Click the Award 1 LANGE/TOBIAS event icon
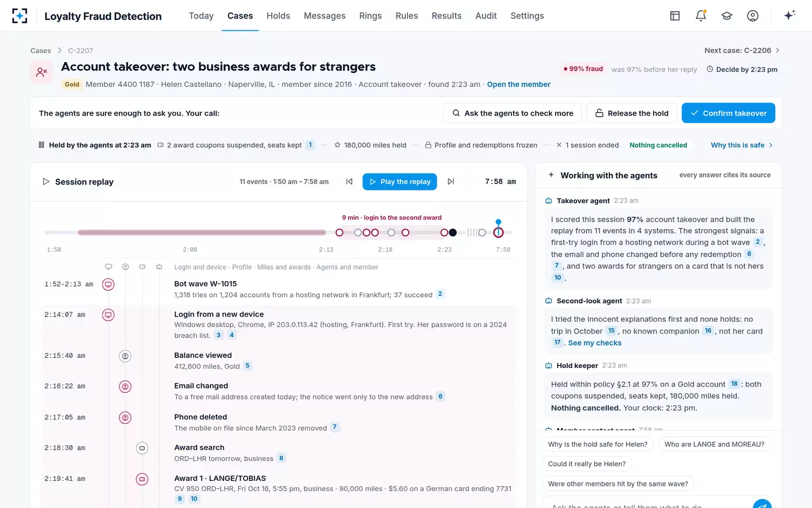The height and width of the screenshot is (508, 812). 142,479
